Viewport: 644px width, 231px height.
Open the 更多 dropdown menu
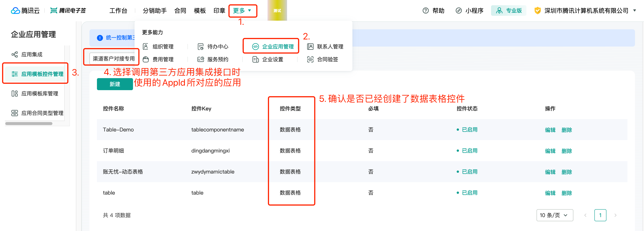(242, 11)
